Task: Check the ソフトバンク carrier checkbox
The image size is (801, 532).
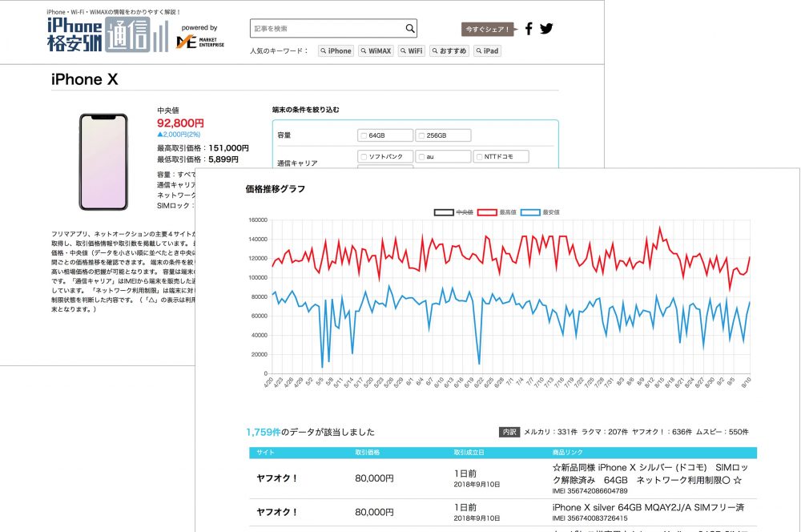Action: click(x=364, y=157)
